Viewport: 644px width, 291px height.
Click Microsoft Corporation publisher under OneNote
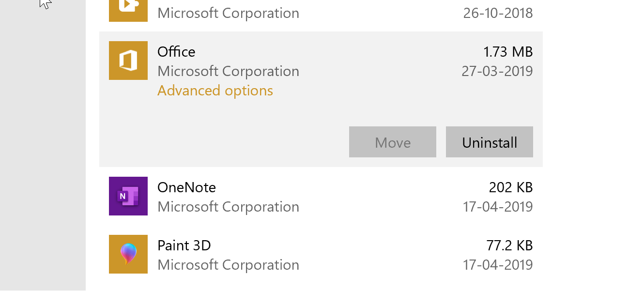click(x=228, y=207)
